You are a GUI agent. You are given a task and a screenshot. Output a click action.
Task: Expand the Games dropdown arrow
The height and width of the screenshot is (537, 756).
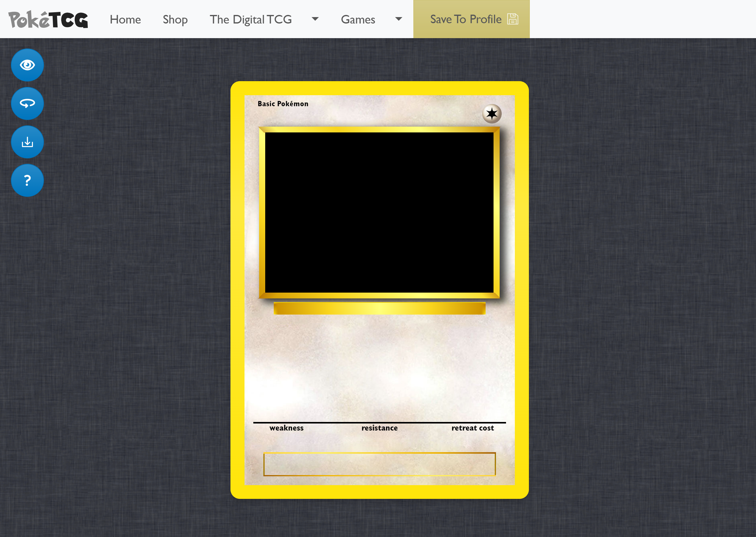coord(399,19)
